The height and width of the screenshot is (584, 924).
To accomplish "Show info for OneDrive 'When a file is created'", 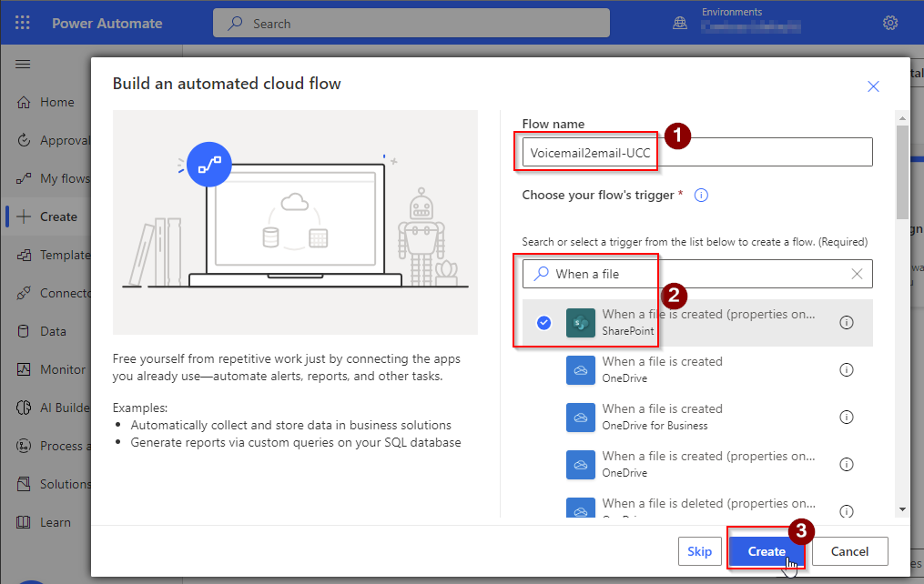I will tap(847, 369).
